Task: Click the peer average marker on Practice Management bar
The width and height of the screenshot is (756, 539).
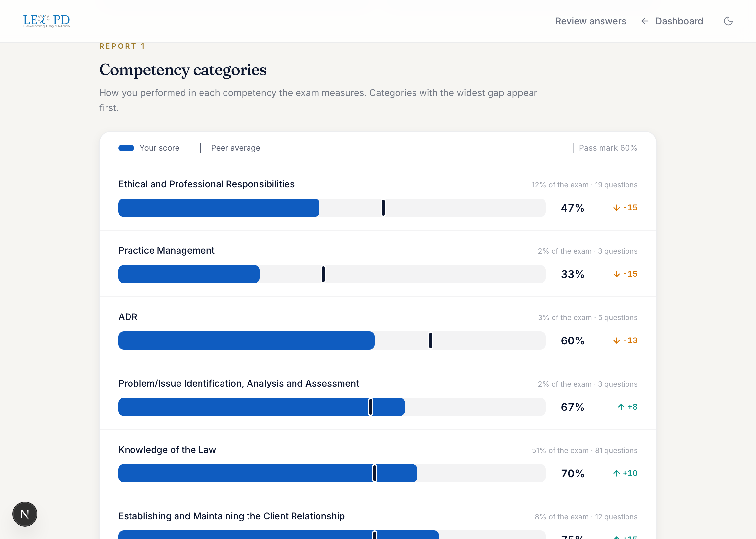Action: pos(323,274)
